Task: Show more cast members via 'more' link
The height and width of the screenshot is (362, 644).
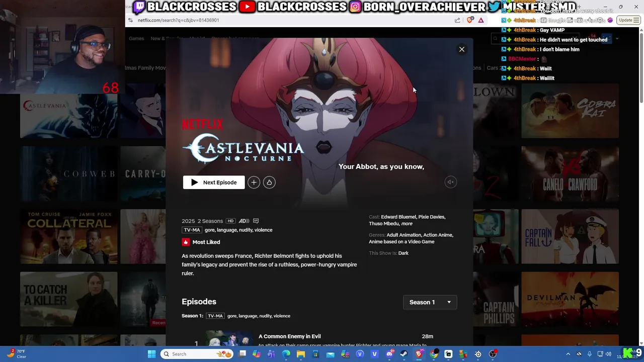Action: pyautogui.click(x=407, y=224)
